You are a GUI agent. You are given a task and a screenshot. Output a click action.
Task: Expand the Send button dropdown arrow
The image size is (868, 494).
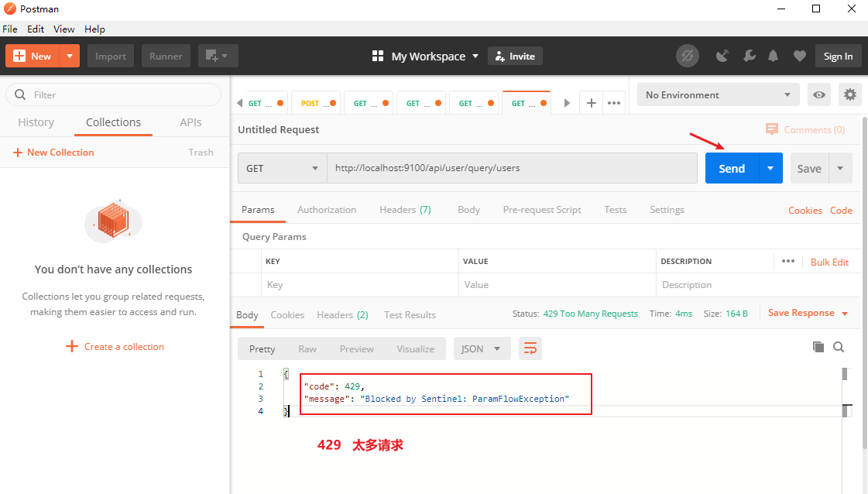[770, 168]
